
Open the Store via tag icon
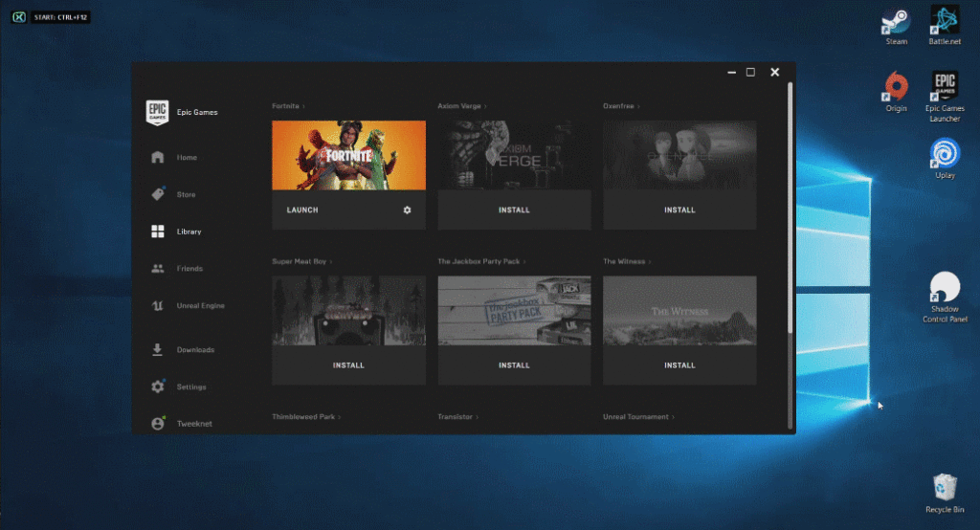158,194
